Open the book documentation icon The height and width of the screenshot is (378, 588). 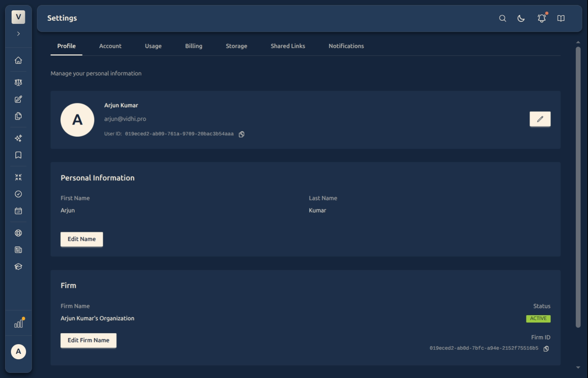point(561,18)
